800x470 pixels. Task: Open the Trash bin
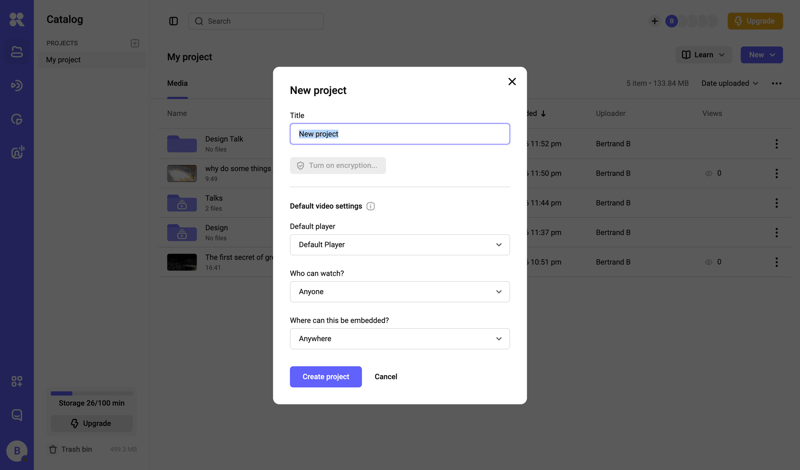(70, 449)
